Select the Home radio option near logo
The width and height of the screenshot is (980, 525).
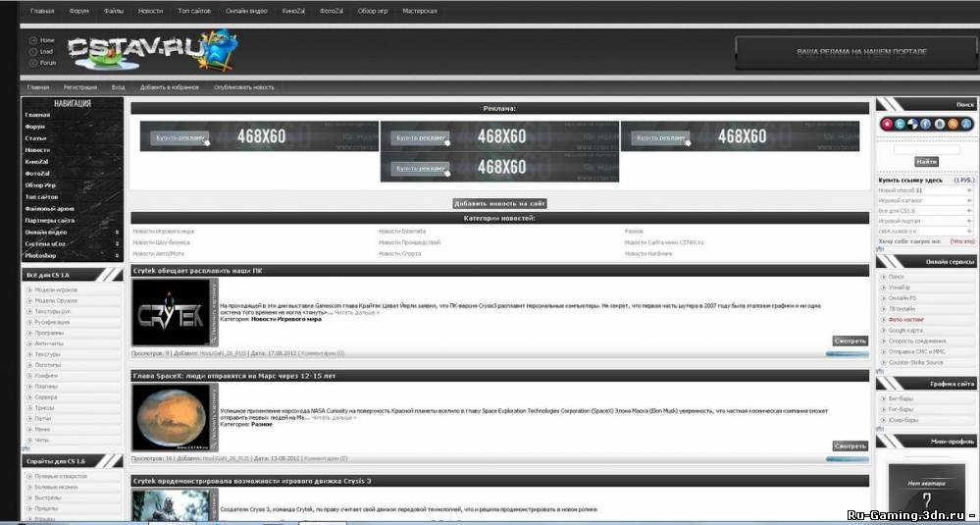point(33,40)
